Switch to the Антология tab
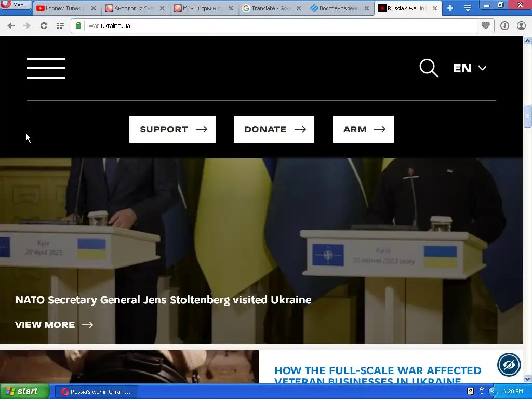The width and height of the screenshot is (532, 399). (x=134, y=8)
